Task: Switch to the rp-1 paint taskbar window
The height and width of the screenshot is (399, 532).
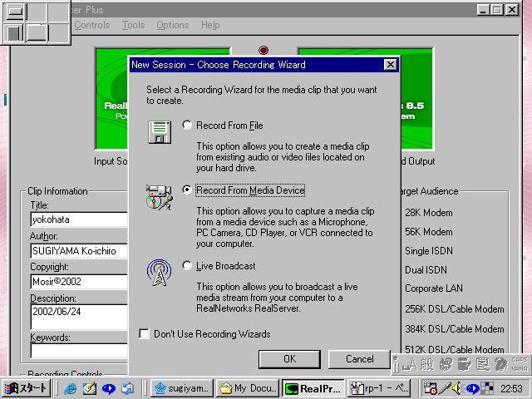Action: 379,388
